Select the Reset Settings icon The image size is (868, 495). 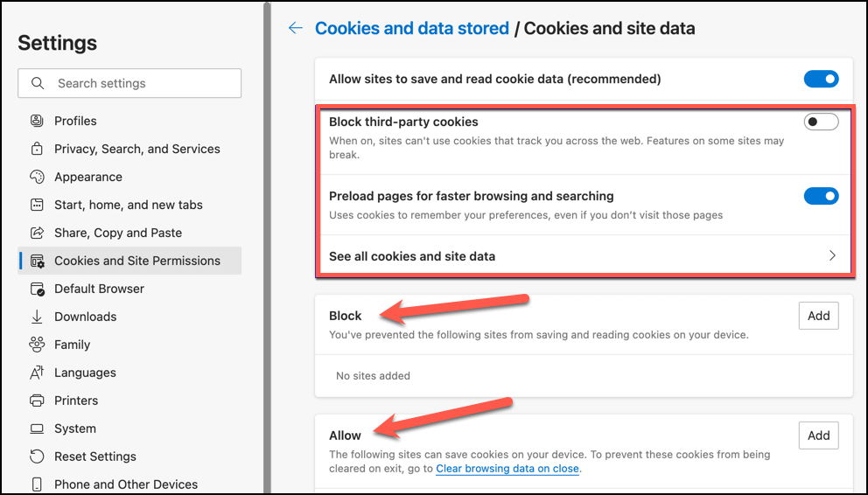click(x=37, y=457)
